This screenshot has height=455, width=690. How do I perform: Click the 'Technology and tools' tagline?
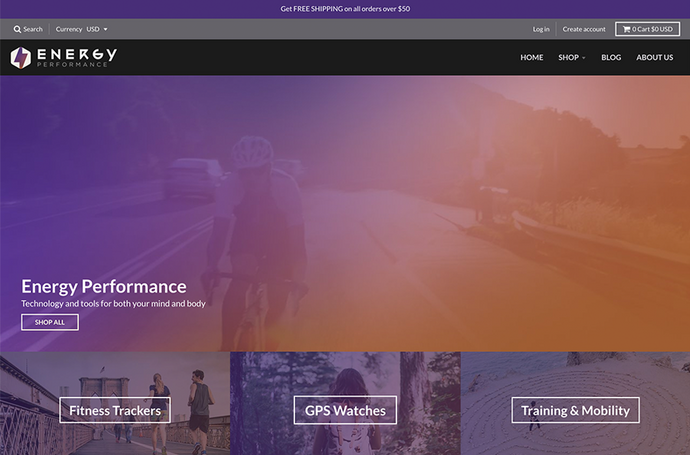[x=113, y=304]
